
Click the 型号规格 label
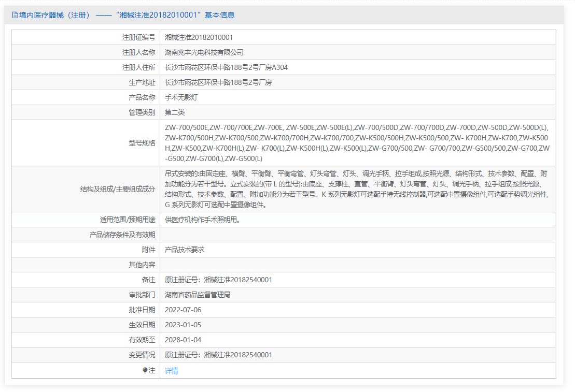pyautogui.click(x=142, y=143)
